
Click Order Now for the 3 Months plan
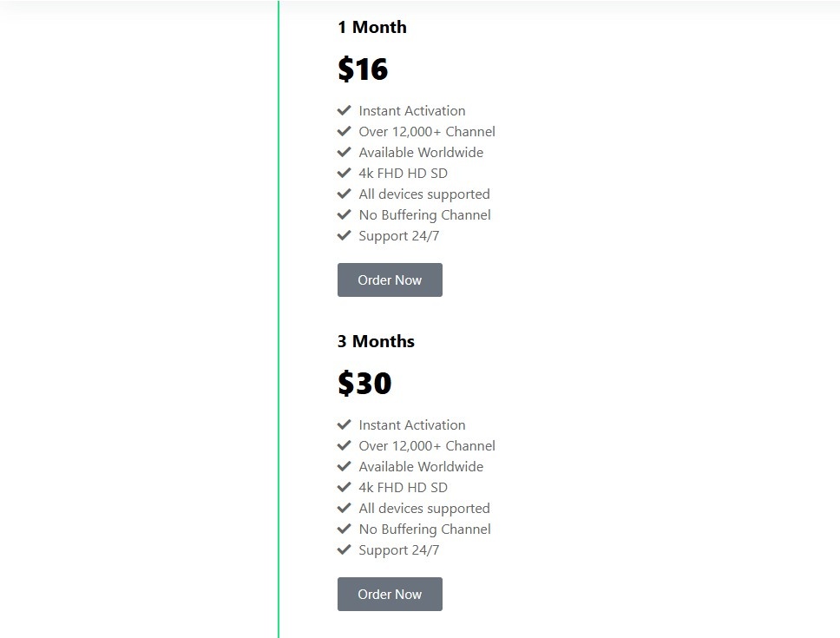390,594
